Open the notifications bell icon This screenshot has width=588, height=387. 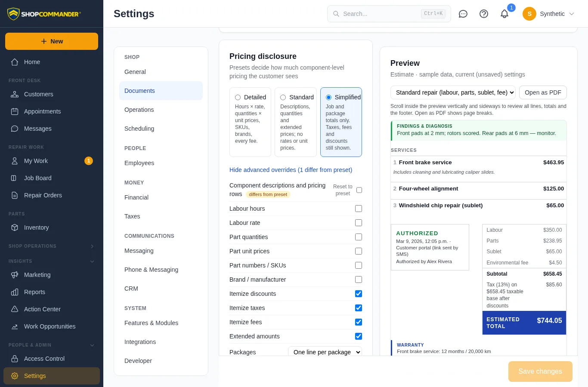[x=504, y=14]
